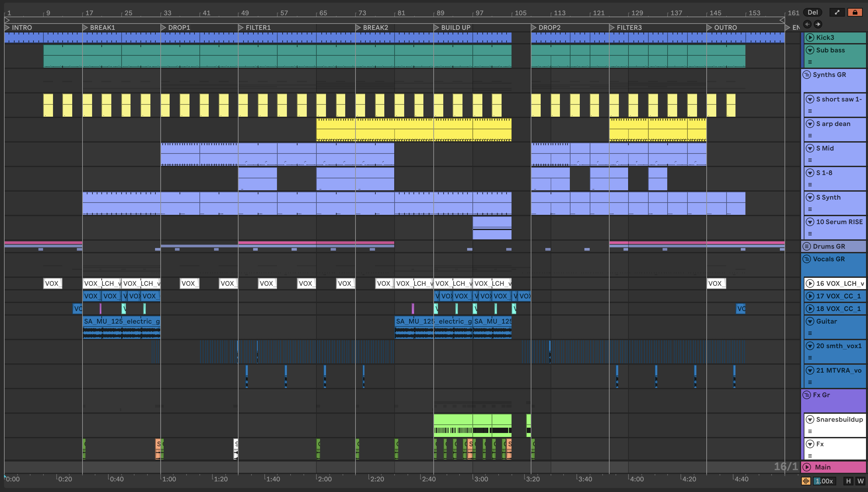Jump to next locator arrow
This screenshot has height=492, width=868.
(x=818, y=24)
